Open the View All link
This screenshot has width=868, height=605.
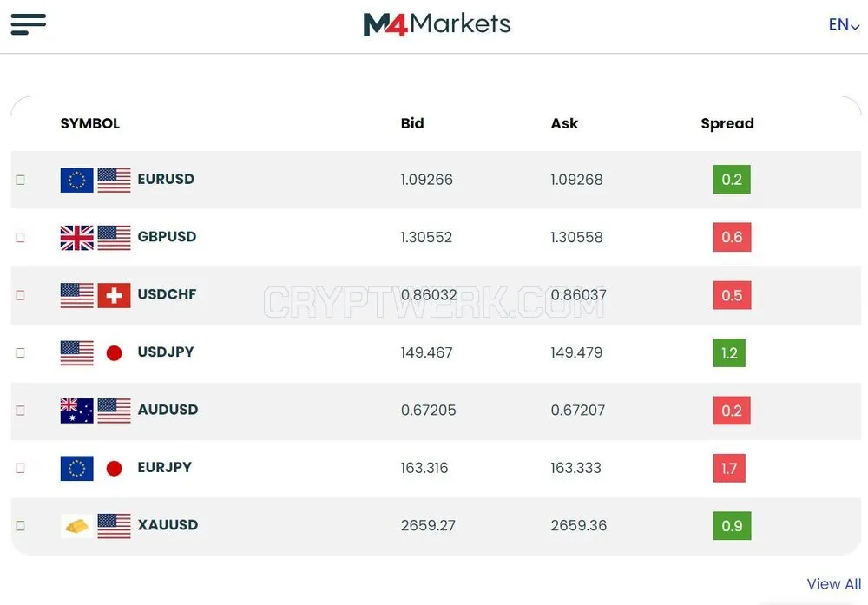pyautogui.click(x=833, y=584)
